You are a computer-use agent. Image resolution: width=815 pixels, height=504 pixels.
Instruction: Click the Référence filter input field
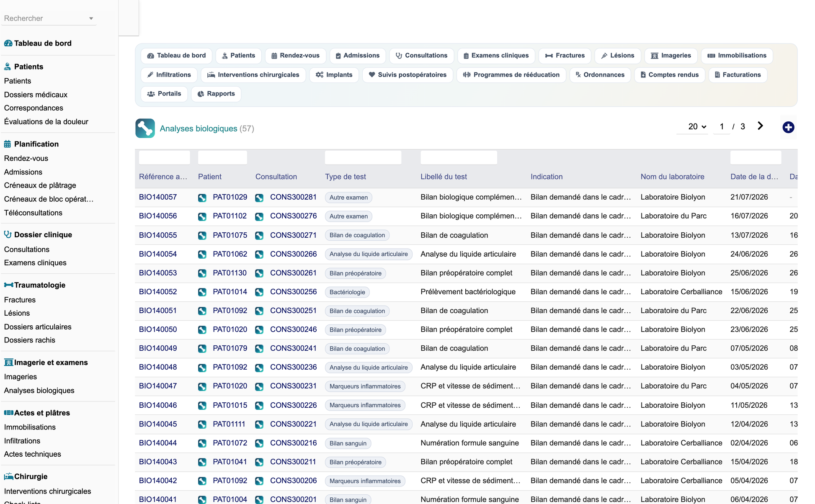pos(164,158)
